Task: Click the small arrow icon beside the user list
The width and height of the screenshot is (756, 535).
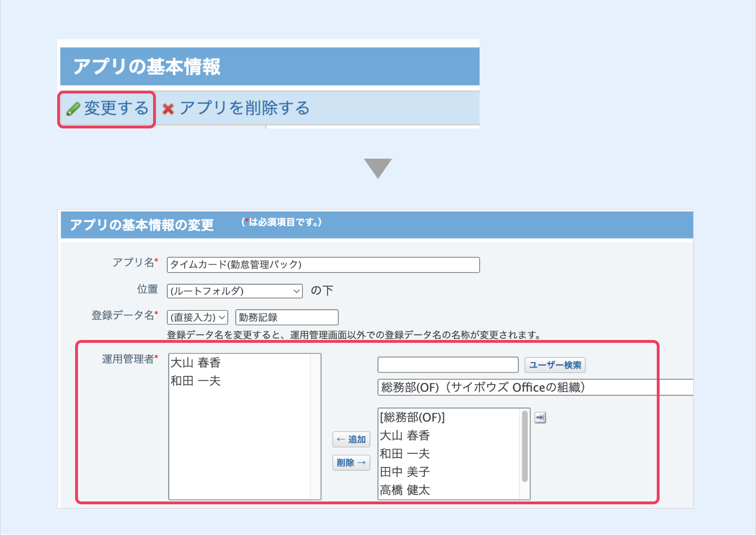Action: tap(540, 417)
